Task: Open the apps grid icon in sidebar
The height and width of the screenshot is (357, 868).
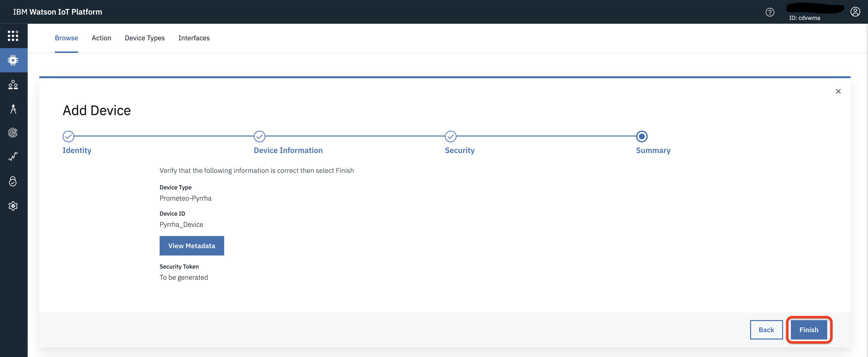Action: coord(13,36)
